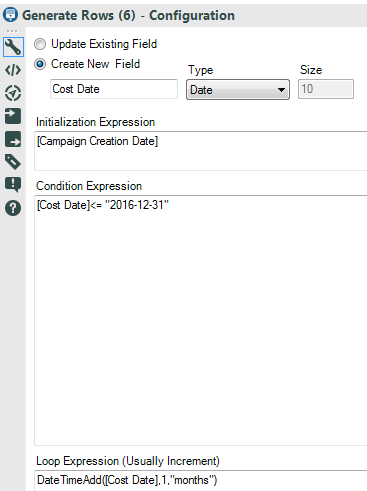Open the help question mark icon
Screen dimensions: 367x491
tap(13, 208)
